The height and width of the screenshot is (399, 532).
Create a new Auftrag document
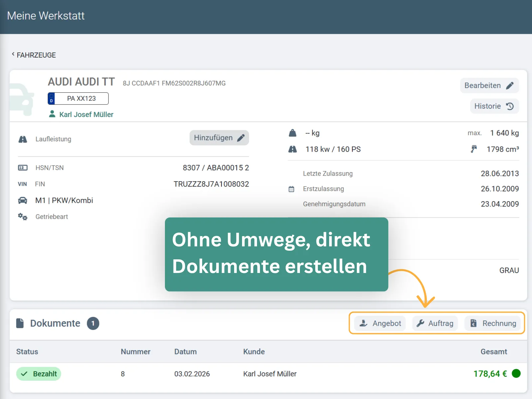click(435, 323)
